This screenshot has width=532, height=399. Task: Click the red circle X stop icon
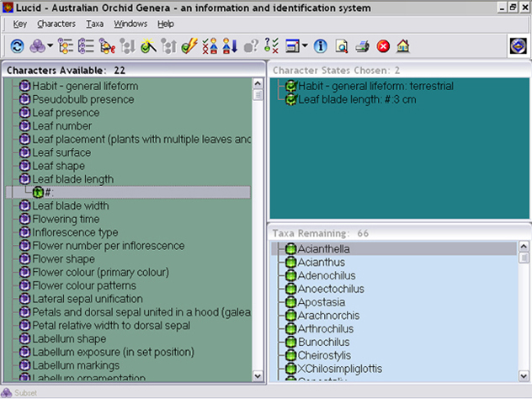click(x=383, y=45)
